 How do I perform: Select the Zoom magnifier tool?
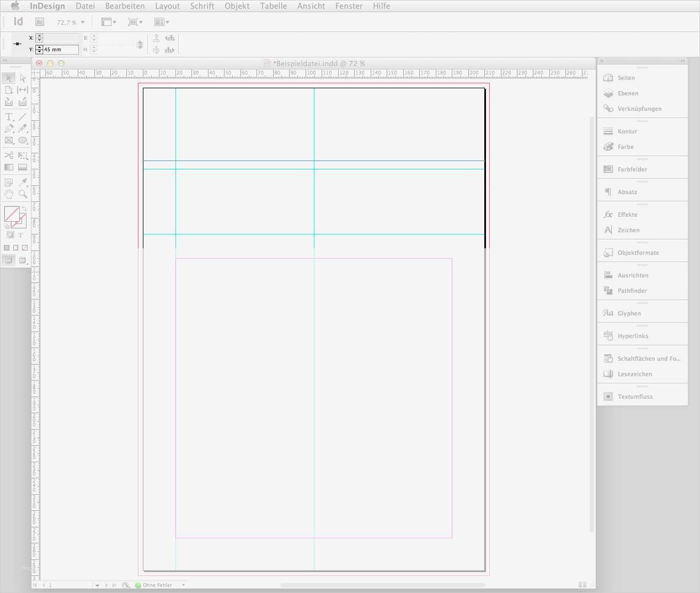[23, 194]
